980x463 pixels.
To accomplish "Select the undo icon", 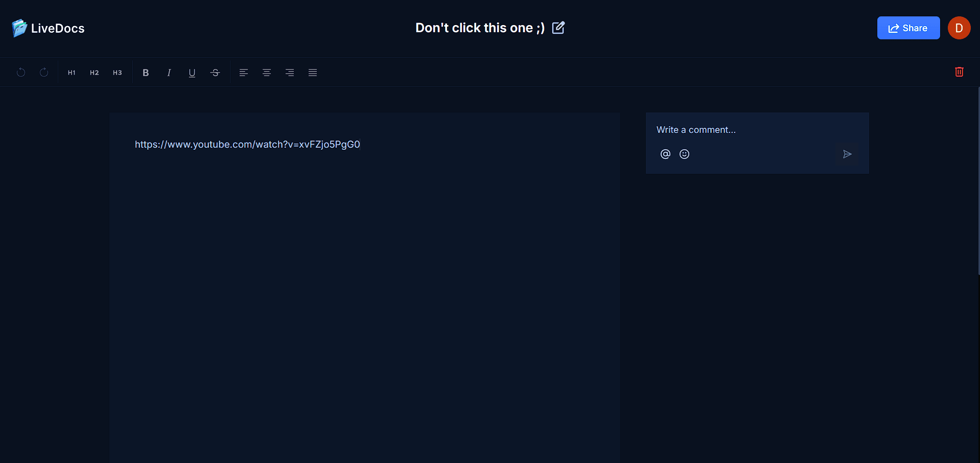I will (20, 72).
